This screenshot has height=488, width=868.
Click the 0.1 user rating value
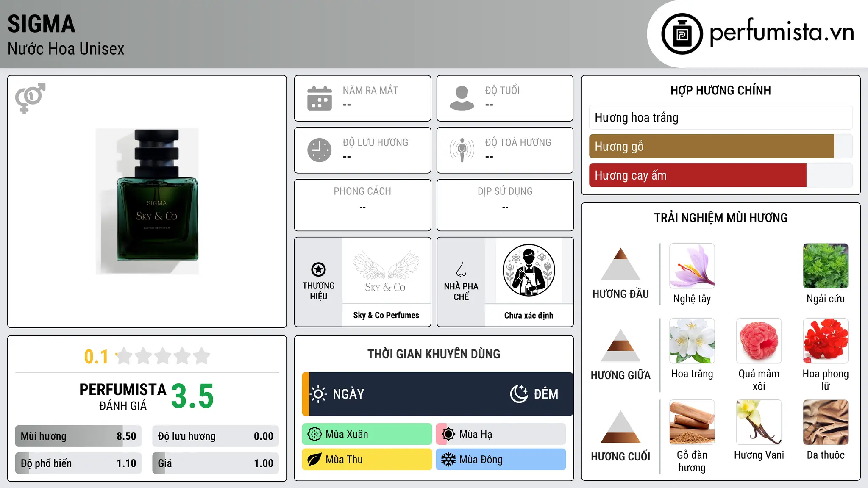coord(96,357)
